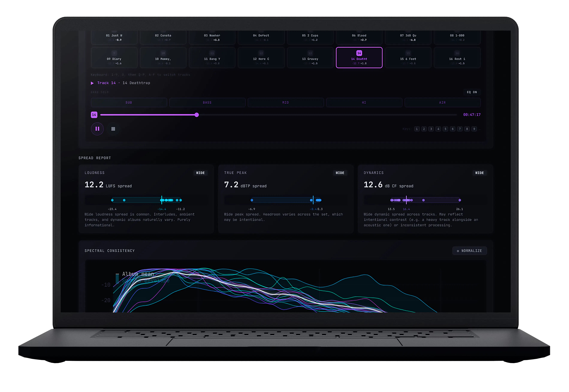Select track card 16 Rest i
The height and width of the screenshot is (392, 569).
point(457,58)
